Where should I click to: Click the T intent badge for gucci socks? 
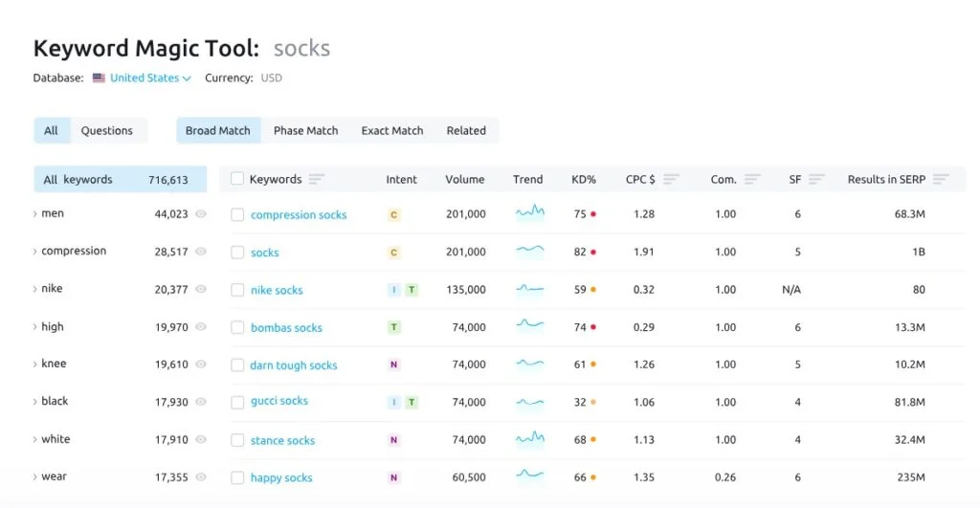click(412, 403)
